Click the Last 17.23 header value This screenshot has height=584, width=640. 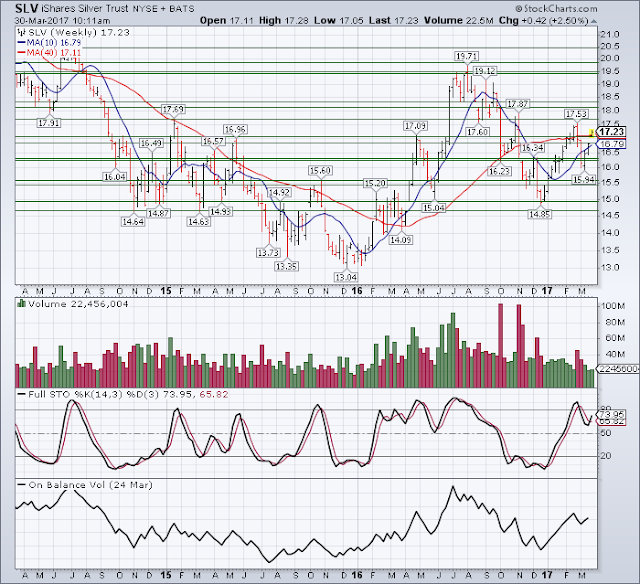(x=393, y=20)
